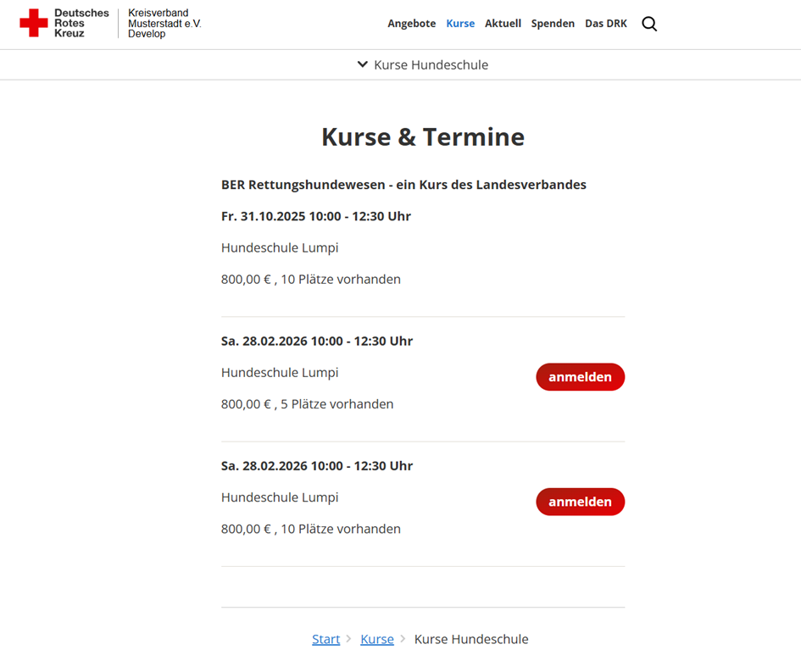Open the Das DRK menu
The height and width of the screenshot is (672, 801).
click(606, 24)
